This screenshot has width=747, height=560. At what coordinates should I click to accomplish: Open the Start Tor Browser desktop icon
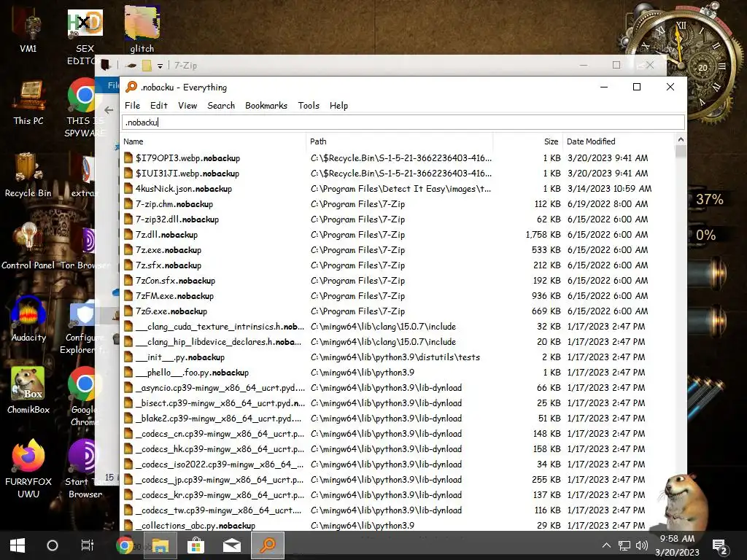point(85,469)
